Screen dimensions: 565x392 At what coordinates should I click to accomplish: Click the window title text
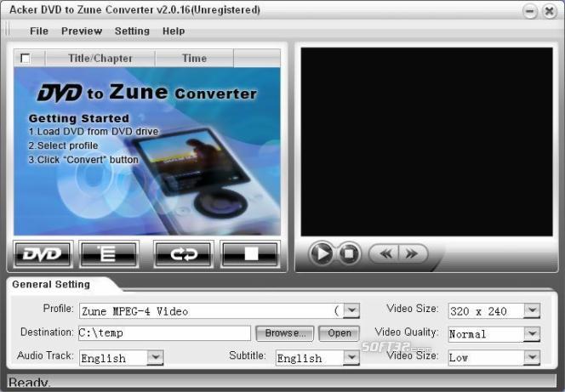click(134, 10)
